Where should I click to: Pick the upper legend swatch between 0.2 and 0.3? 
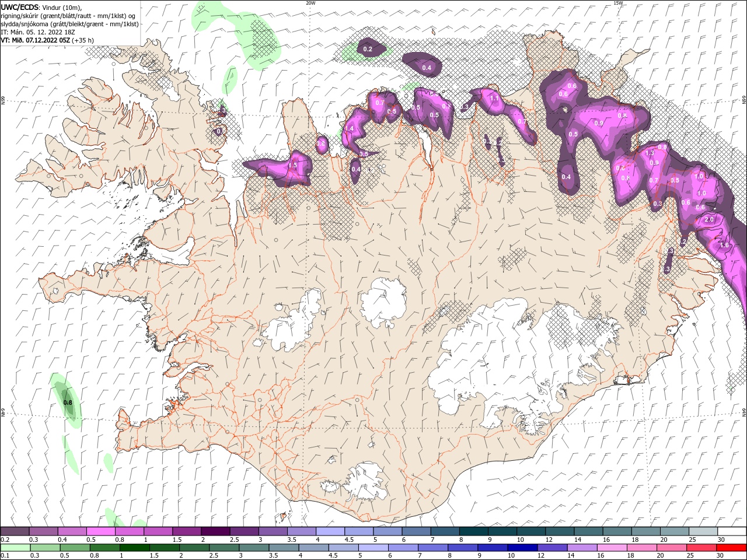[x=15, y=531]
